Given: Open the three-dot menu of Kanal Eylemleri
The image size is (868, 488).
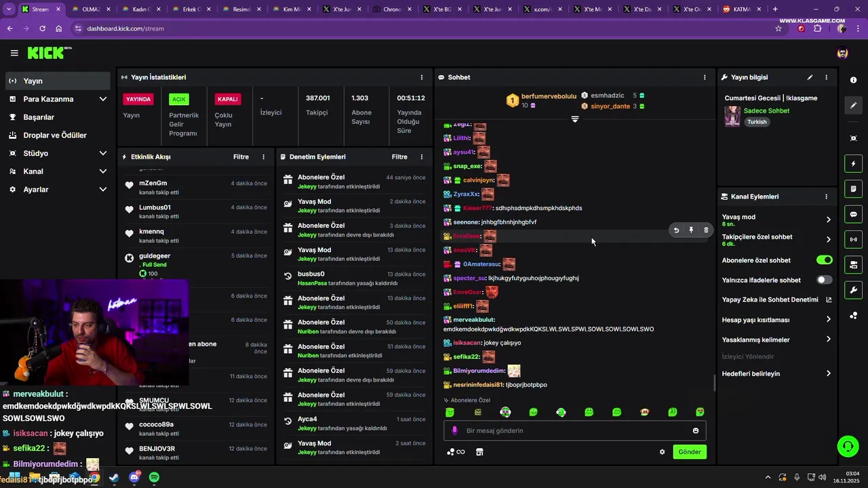Looking at the screenshot, I should tap(826, 197).
